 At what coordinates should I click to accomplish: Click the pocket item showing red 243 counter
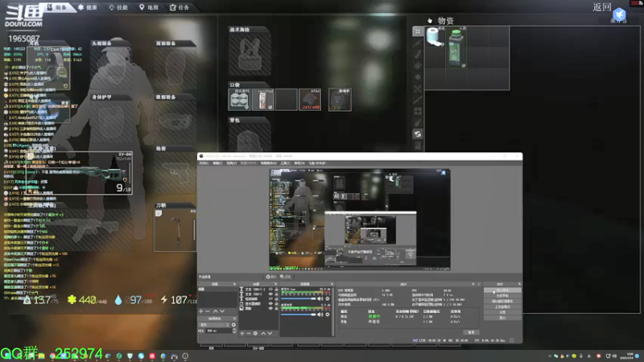coord(310,100)
